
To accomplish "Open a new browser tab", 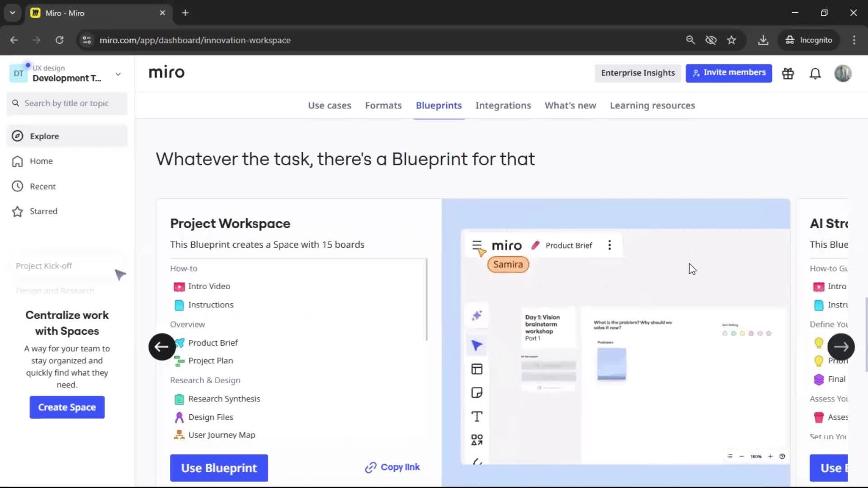I will pos(185,13).
